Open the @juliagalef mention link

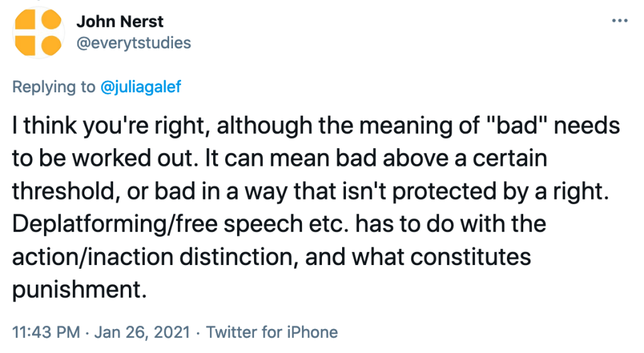[x=141, y=87]
